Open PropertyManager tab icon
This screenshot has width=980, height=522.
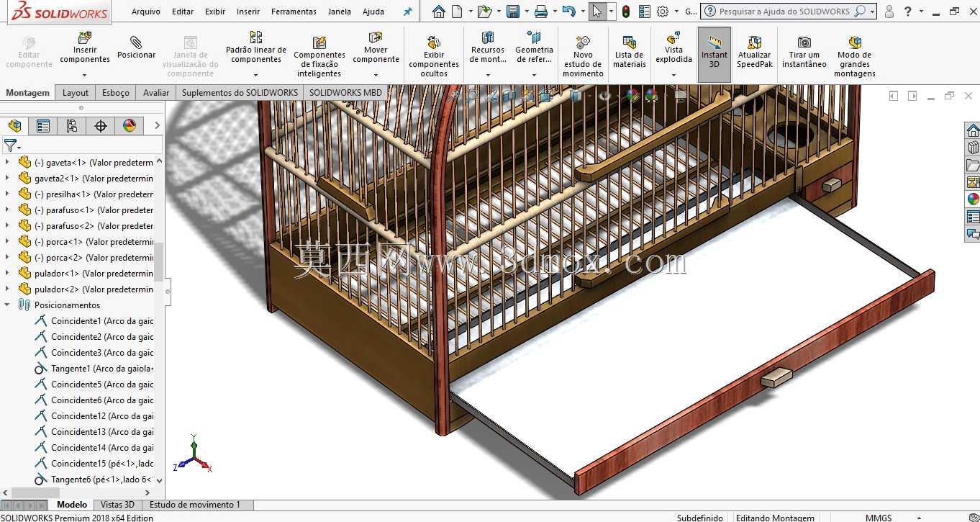point(43,126)
